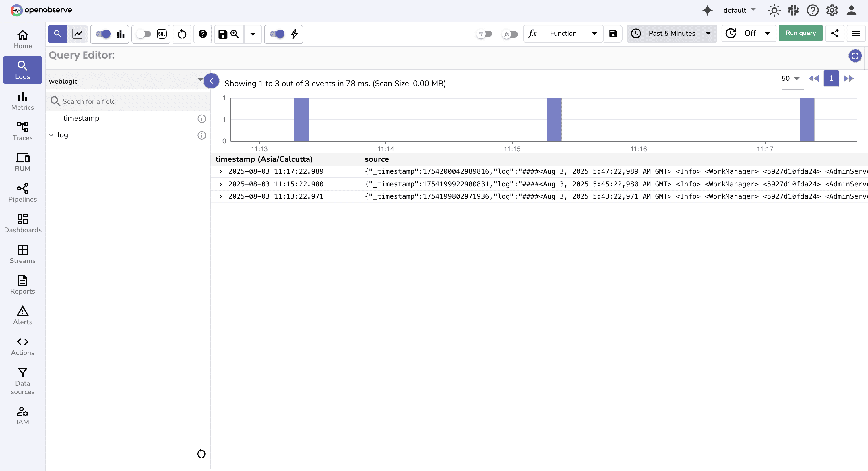Viewport: 868px width, 471px height.
Task: Refresh the query with the reset icon
Action: pyautogui.click(x=182, y=34)
